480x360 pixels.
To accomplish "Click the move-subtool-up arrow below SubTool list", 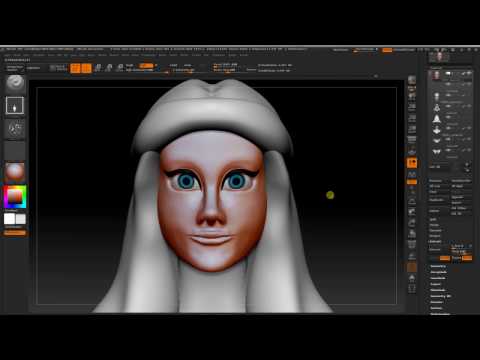I will (x=467, y=164).
